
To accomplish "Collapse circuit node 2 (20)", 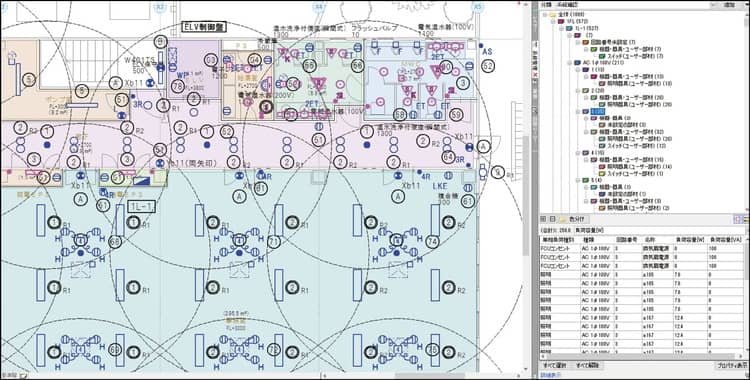I will tap(578, 90).
